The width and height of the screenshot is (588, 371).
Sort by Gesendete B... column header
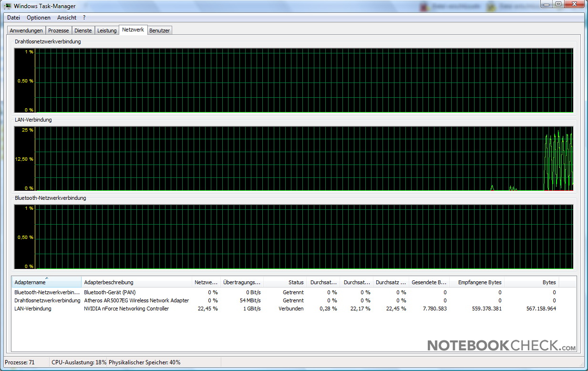tap(429, 282)
